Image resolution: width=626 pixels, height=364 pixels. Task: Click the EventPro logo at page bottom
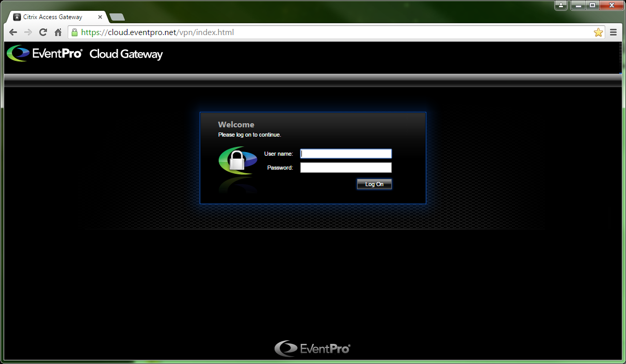click(x=313, y=349)
